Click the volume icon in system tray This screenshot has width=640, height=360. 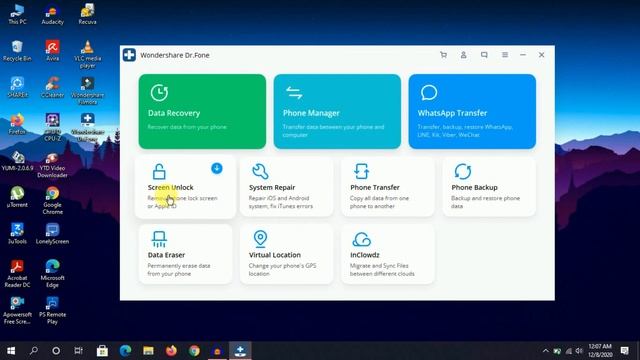(x=579, y=351)
